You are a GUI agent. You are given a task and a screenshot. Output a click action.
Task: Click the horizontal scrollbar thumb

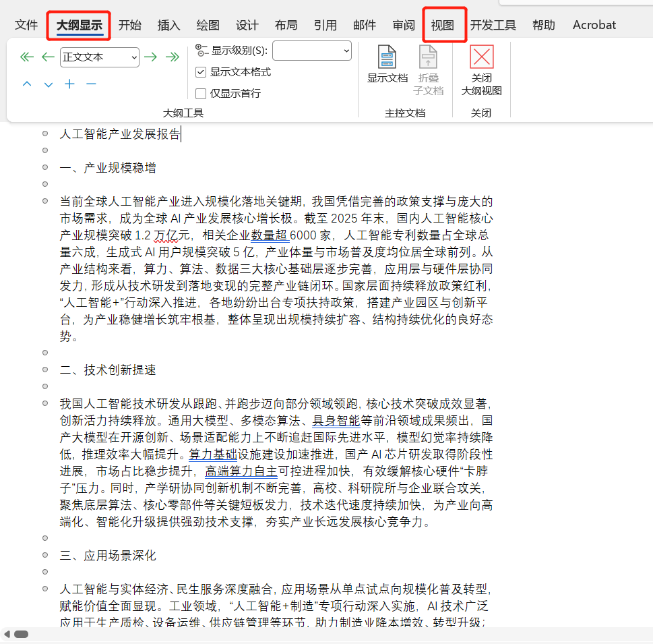[x=22, y=634]
